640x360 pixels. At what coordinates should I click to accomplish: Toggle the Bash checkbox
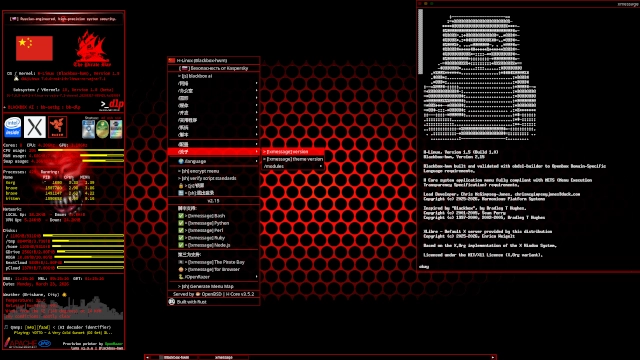click(x=181, y=216)
